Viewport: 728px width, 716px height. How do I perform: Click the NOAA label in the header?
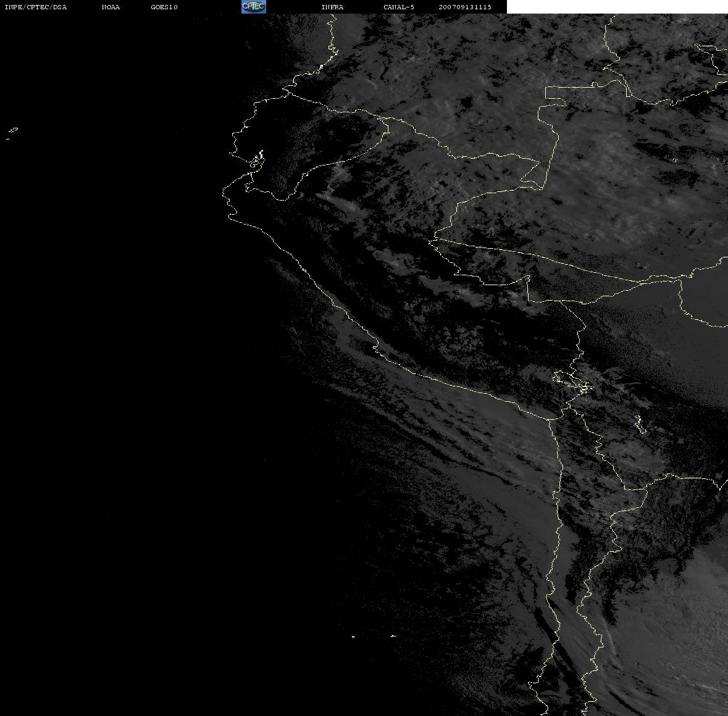[x=111, y=7]
